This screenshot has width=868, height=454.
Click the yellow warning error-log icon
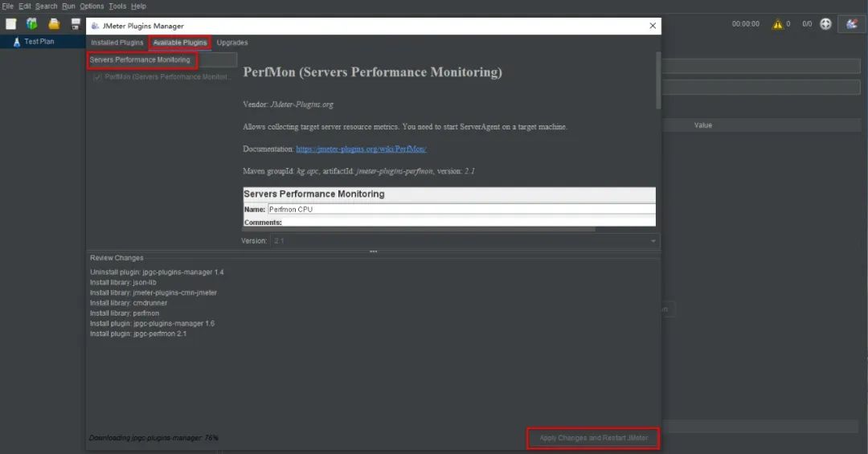pos(777,24)
